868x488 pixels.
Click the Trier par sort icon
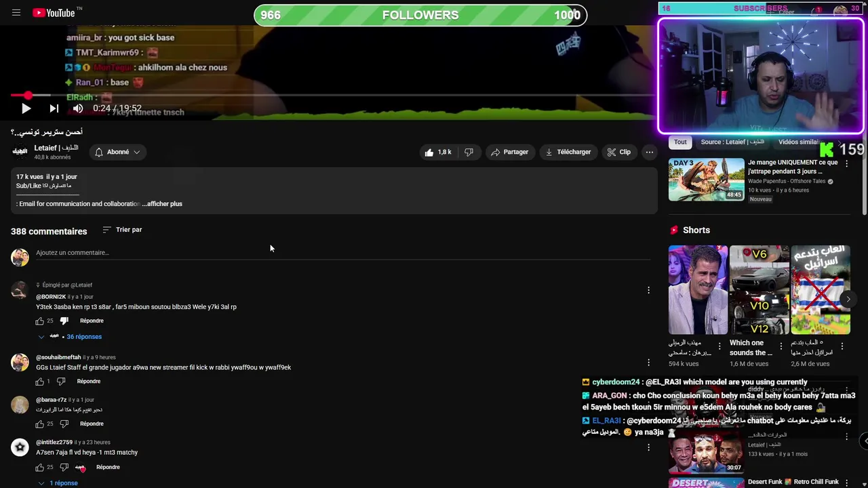tap(106, 230)
